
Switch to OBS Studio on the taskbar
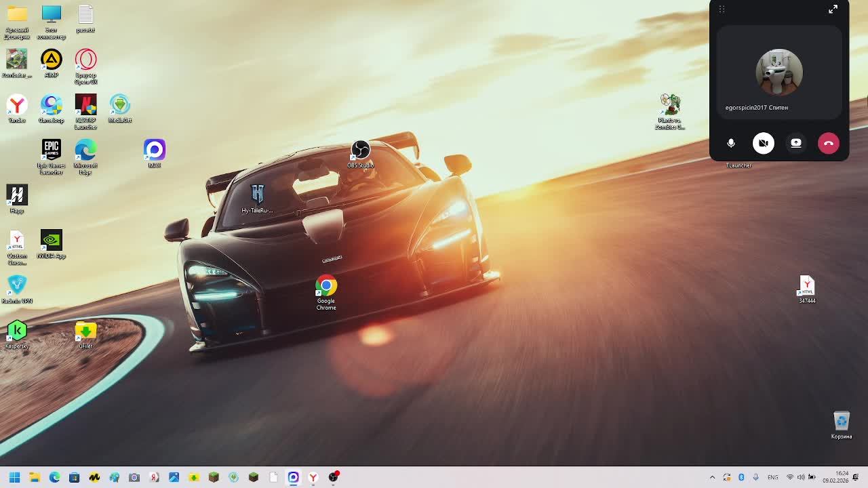pos(333,477)
